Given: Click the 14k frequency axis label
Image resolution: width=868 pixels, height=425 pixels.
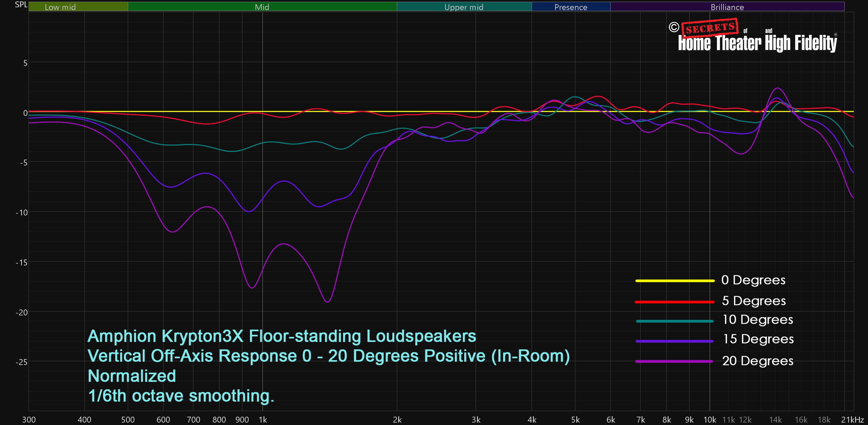Looking at the screenshot, I should click(x=775, y=420).
